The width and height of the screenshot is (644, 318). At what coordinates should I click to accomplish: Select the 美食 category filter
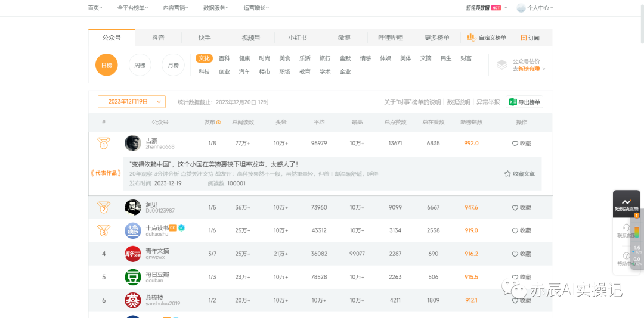point(284,58)
